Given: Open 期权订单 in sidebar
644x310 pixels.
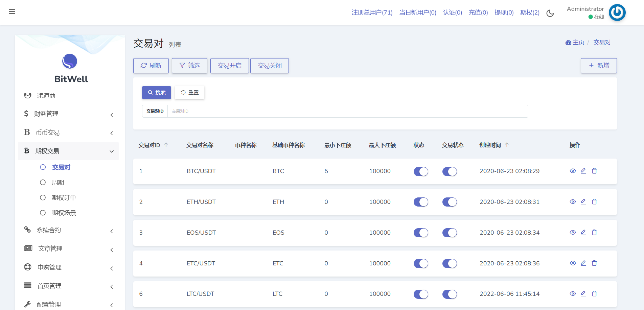Looking at the screenshot, I should pos(64,198).
